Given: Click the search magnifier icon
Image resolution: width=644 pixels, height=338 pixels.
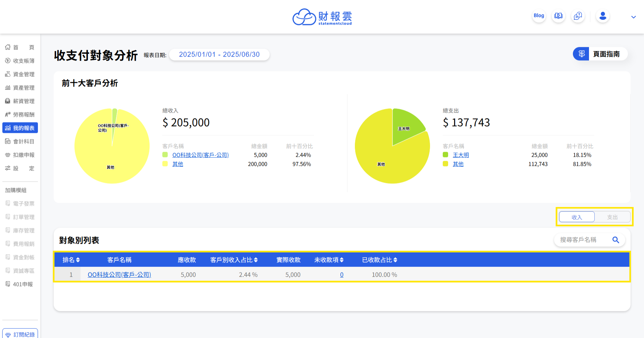Looking at the screenshot, I should pyautogui.click(x=616, y=240).
